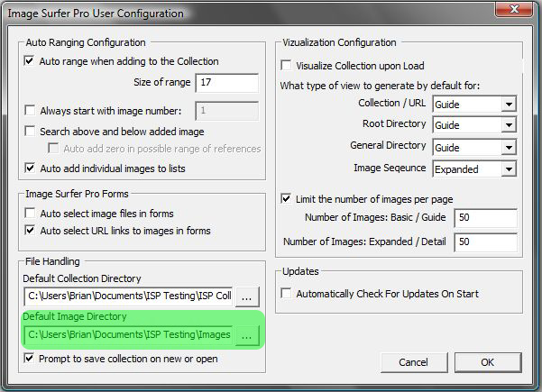
Task: Click the Cancel button
Action: click(x=414, y=362)
